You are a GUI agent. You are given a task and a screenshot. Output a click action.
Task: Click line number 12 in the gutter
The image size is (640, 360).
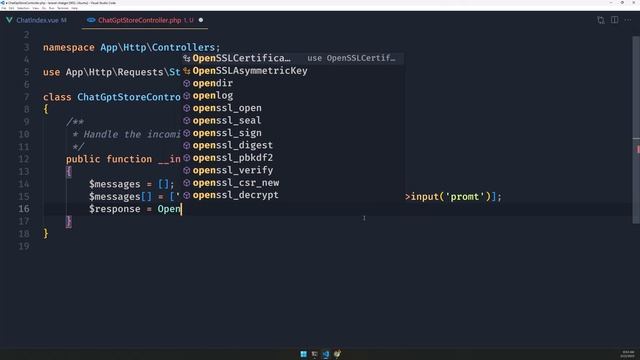click(x=24, y=159)
